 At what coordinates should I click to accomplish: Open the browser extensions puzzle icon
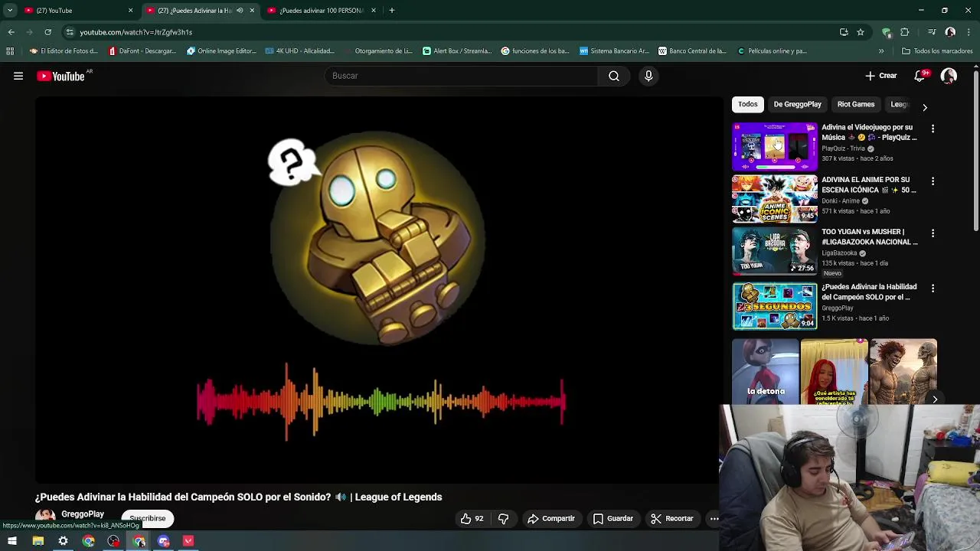point(904,32)
